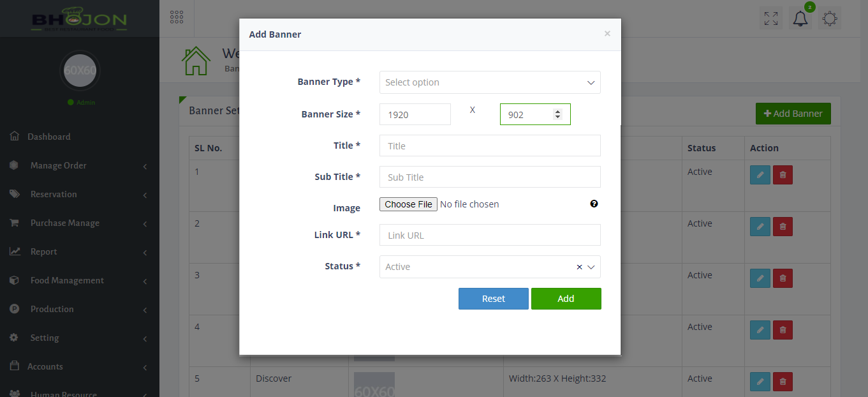Image resolution: width=868 pixels, height=397 pixels.
Task: Open the Dashboard from the sidebar
Action: tap(48, 136)
